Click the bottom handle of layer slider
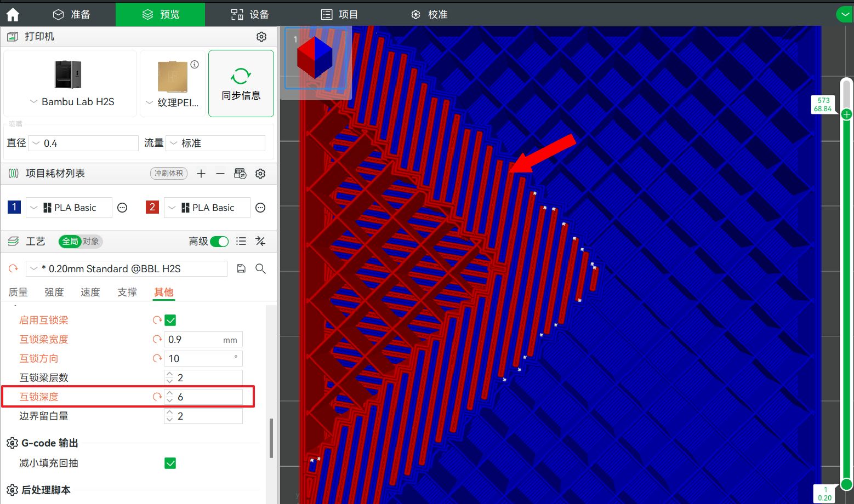This screenshot has width=854, height=504. (847, 484)
